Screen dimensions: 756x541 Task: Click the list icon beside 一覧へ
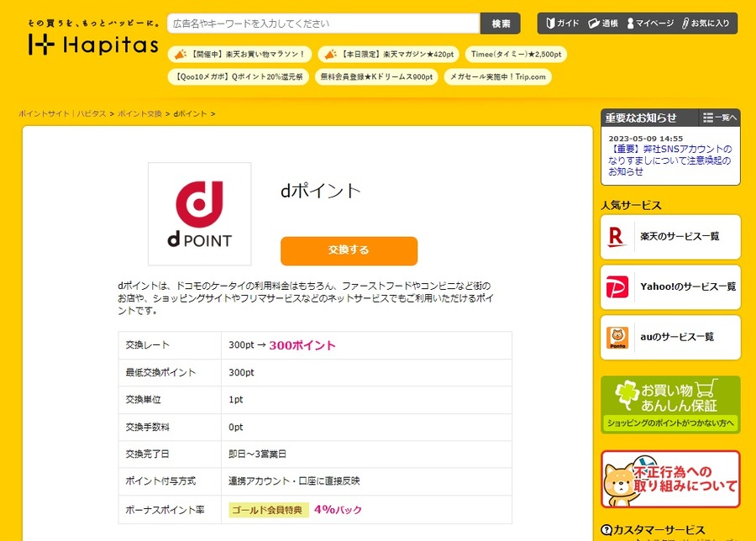[708, 118]
